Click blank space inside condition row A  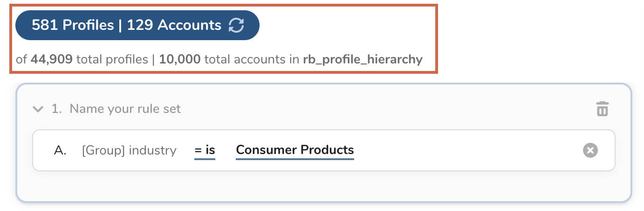(x=466, y=150)
